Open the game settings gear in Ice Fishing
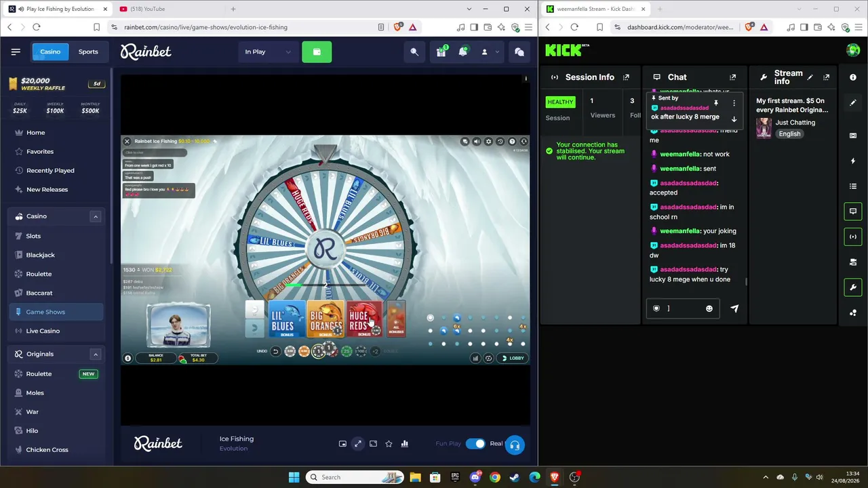Viewport: 868px width, 488px height. [x=488, y=142]
